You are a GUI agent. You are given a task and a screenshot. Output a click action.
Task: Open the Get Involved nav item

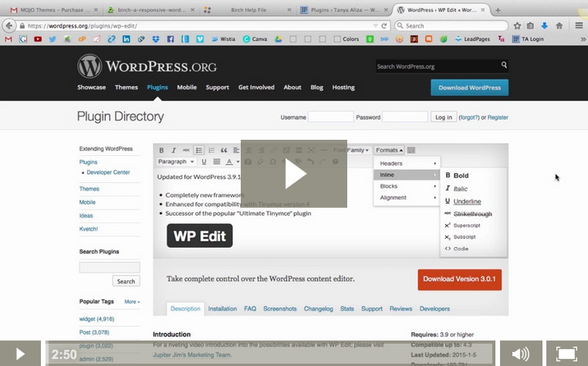point(256,87)
